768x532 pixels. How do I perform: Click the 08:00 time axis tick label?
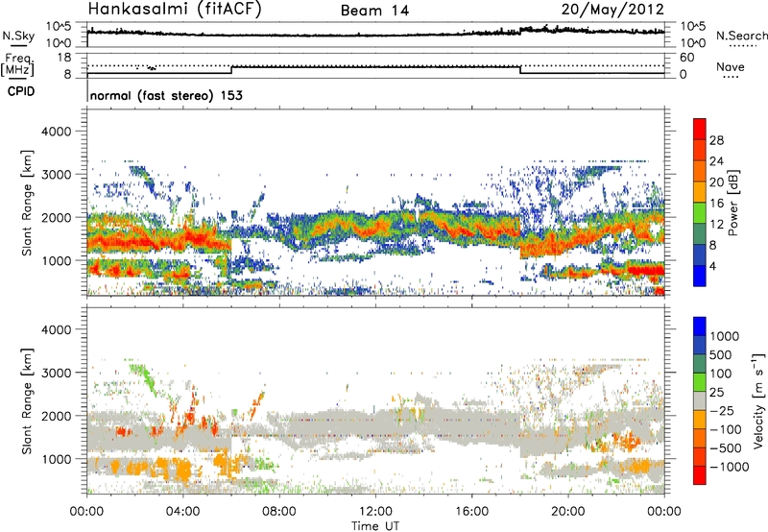point(279,512)
